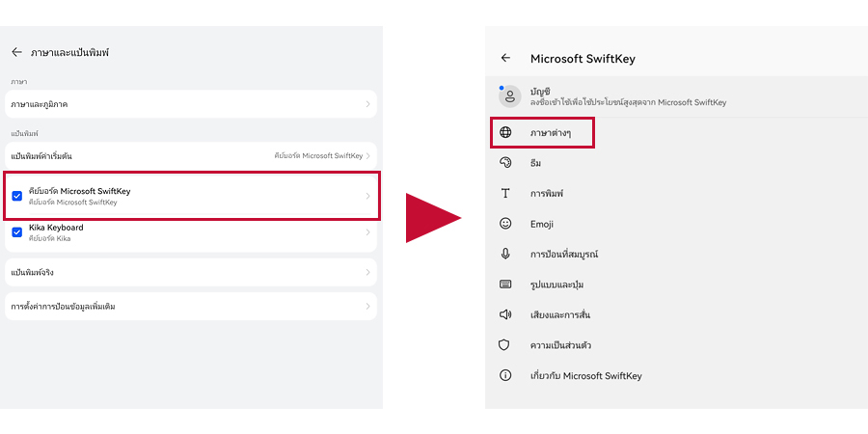
Task: Click the microphone rich input icon
Action: pos(505,254)
